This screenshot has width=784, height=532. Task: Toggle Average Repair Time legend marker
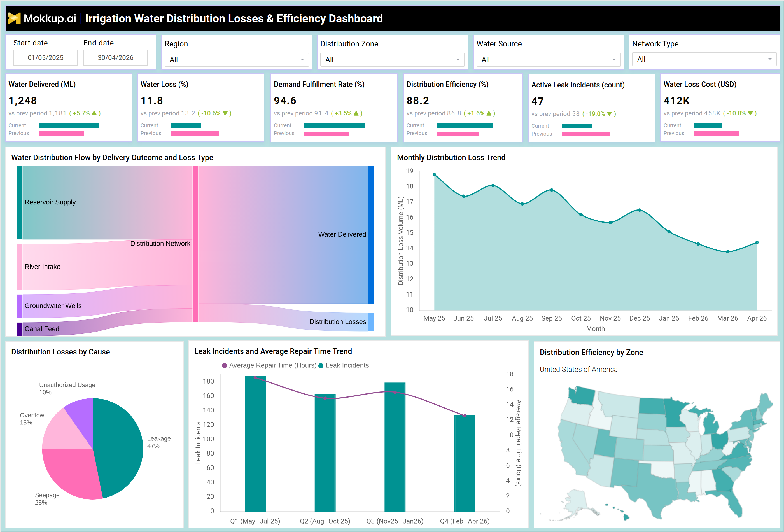(224, 366)
